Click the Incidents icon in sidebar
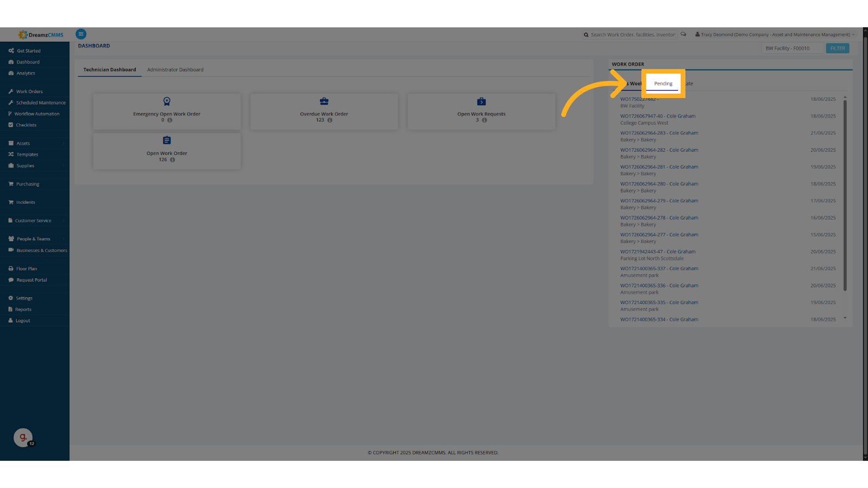Image resolution: width=868 pixels, height=488 pixels. coord(11,202)
